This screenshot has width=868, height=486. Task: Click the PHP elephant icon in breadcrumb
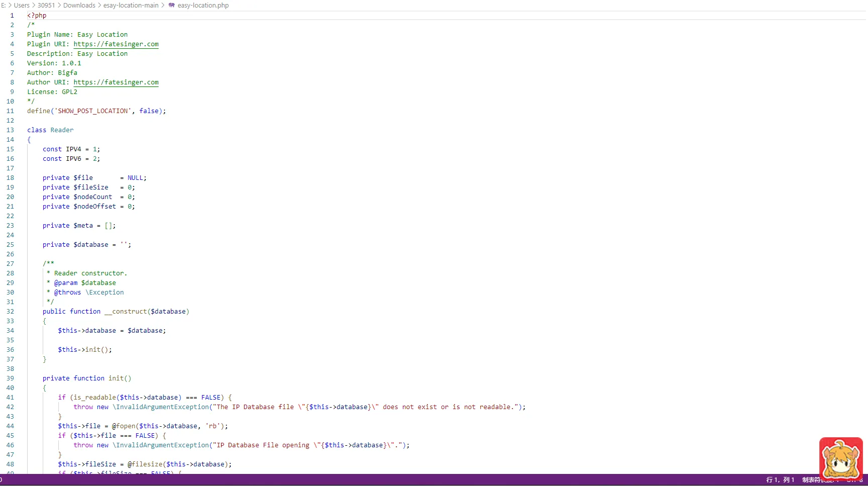pyautogui.click(x=172, y=6)
